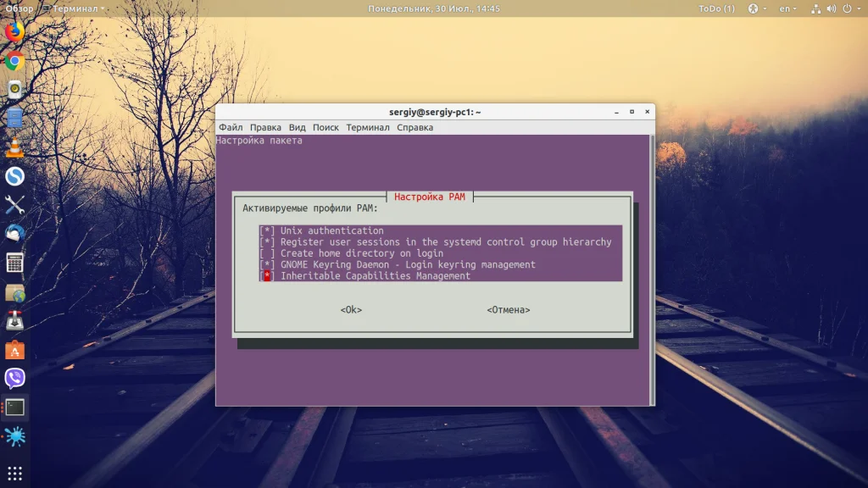Viewport: 868px width, 488px height.
Task: Open the package with globe icon
Action: coord(15,292)
